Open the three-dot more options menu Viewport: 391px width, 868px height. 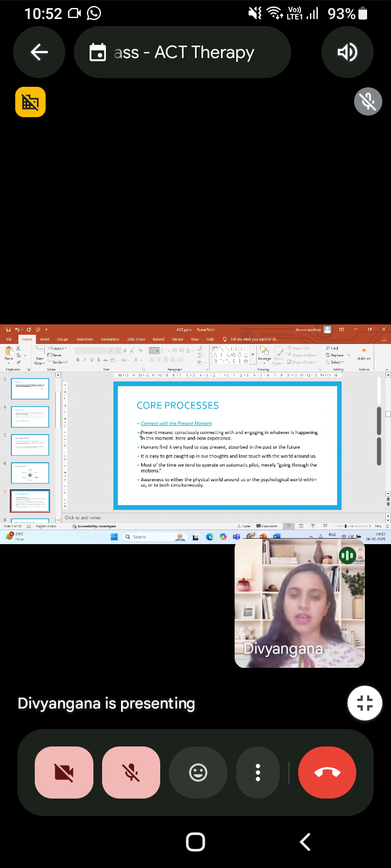(x=258, y=772)
